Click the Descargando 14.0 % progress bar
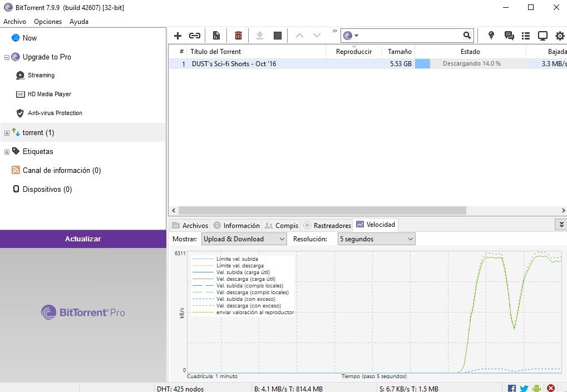Viewport: 567px width, 392px height. tap(470, 63)
